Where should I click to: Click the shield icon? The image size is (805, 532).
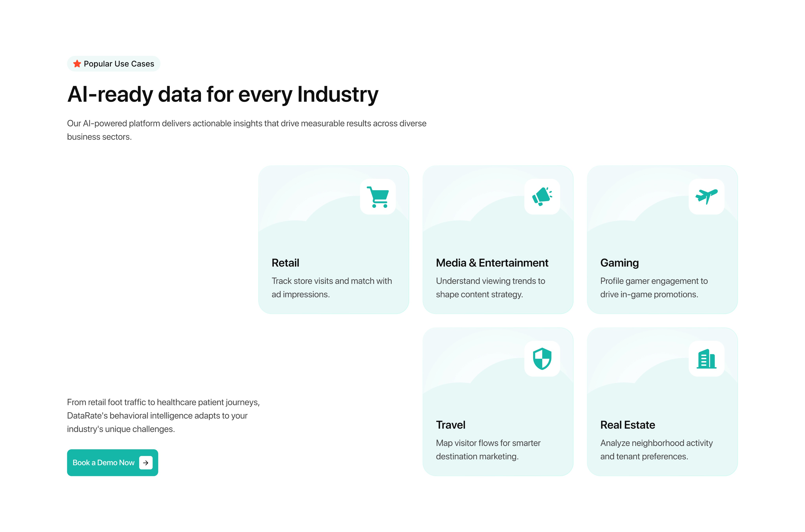pyautogui.click(x=542, y=359)
